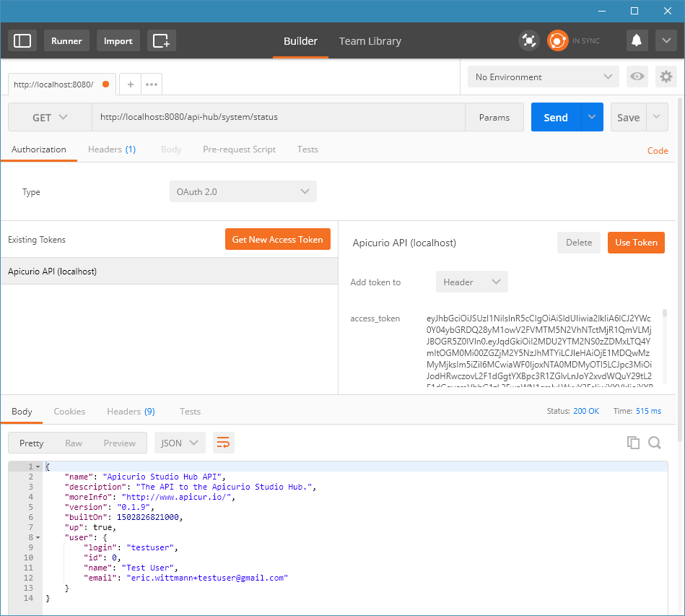Click the Interceptor satellite icon
This screenshot has width=685, height=616.
[528, 40]
